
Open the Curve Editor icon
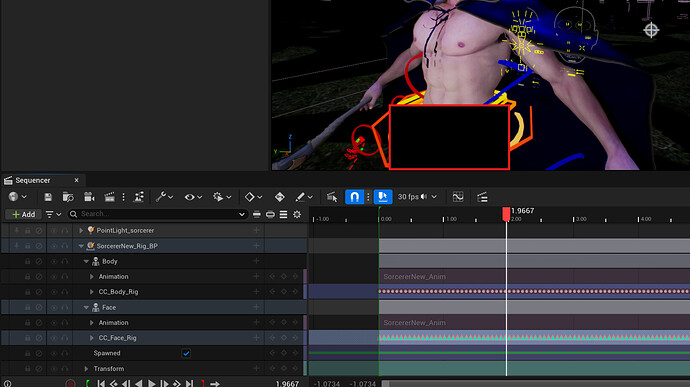(x=458, y=197)
